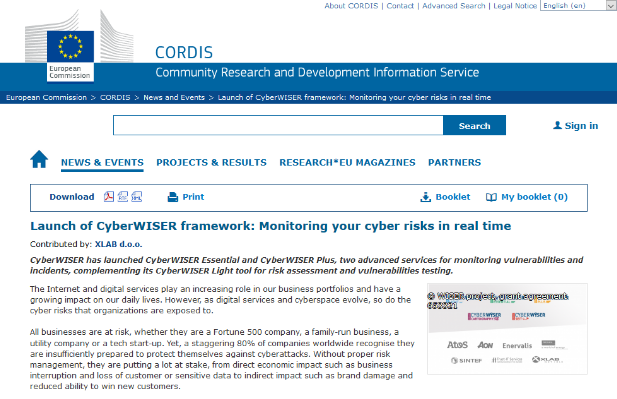Download the article as PDF
The width and height of the screenshot is (617, 399).
tap(109, 196)
